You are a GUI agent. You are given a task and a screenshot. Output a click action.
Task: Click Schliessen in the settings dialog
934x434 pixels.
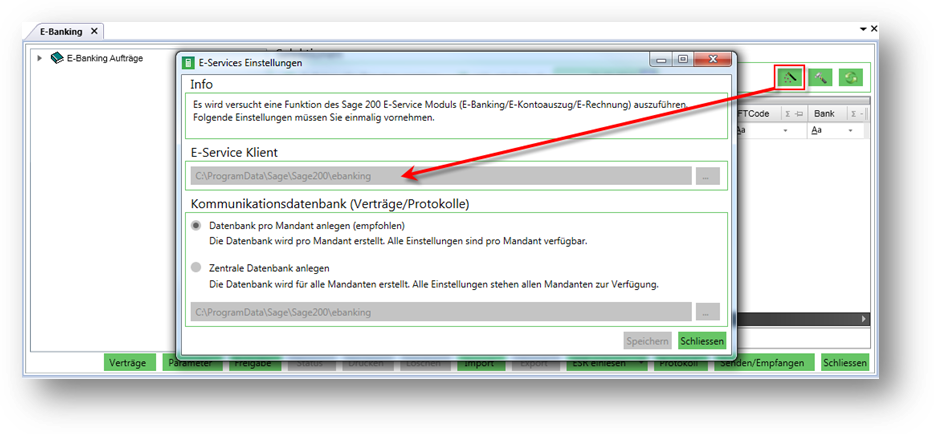(702, 341)
